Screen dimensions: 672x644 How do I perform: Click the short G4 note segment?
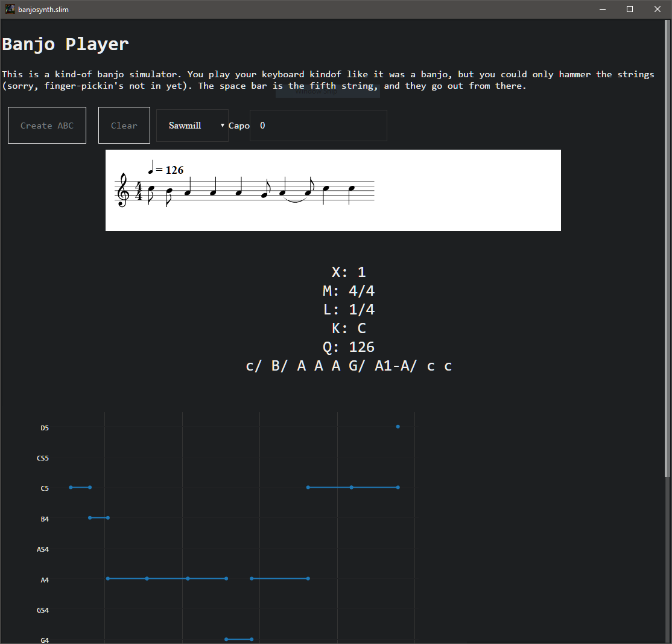239,639
